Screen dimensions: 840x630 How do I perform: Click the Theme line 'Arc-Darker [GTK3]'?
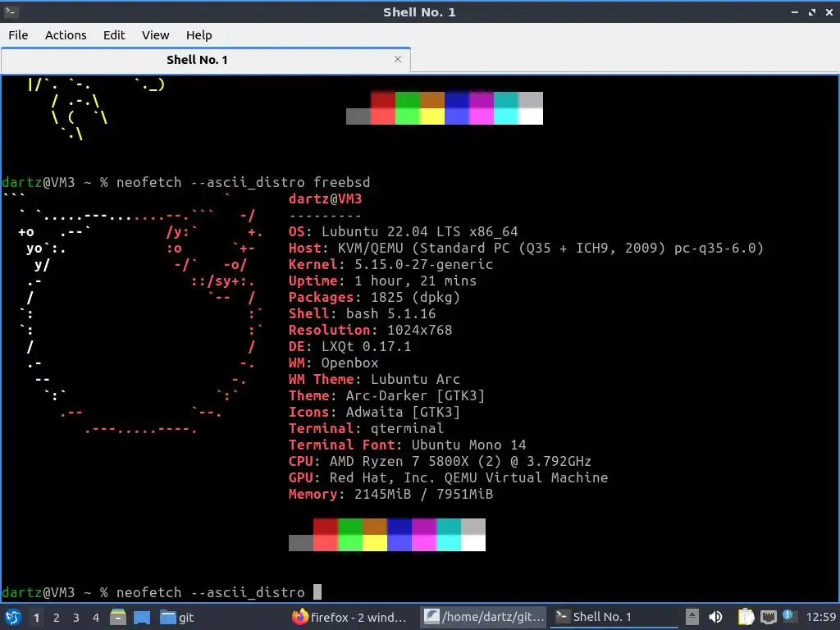pyautogui.click(x=386, y=395)
